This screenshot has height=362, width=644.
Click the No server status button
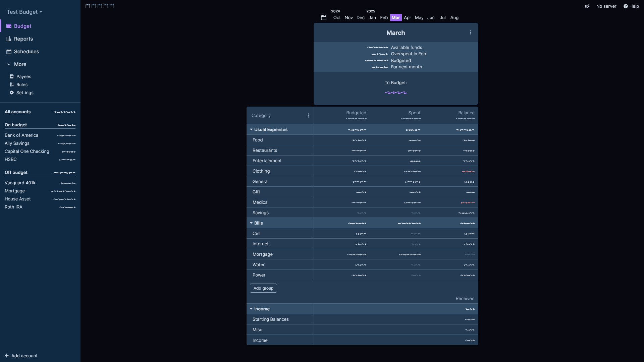pyautogui.click(x=606, y=6)
